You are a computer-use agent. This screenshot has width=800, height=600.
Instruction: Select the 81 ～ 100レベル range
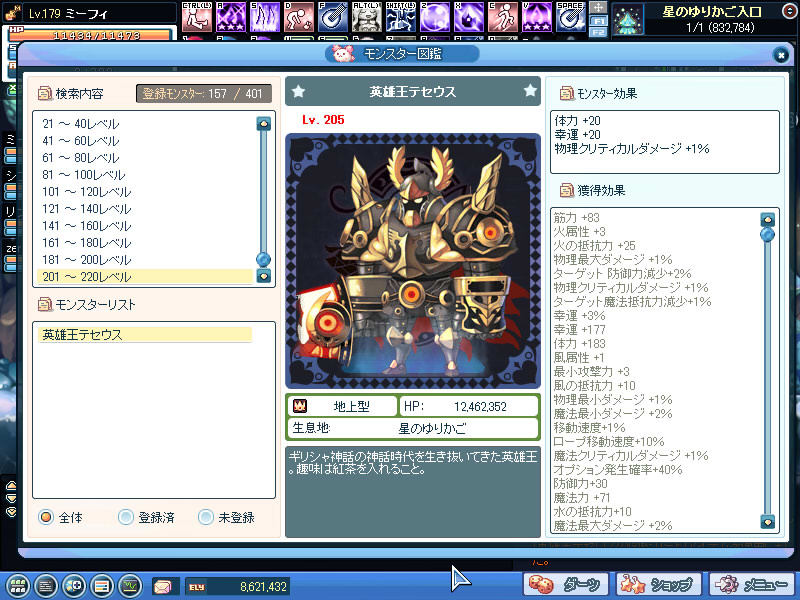coord(145,175)
